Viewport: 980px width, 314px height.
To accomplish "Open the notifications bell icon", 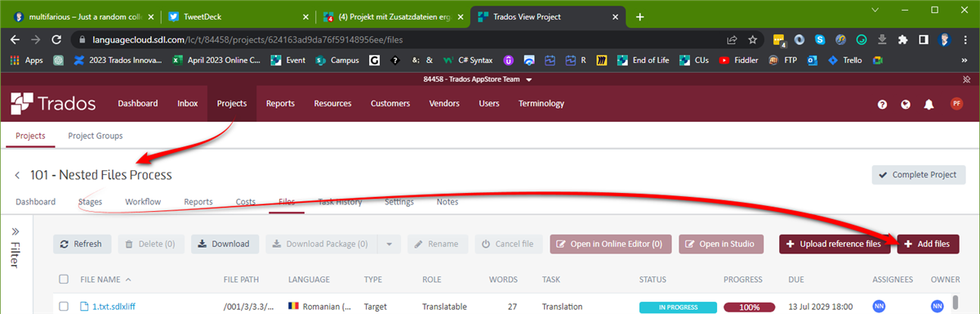I will pyautogui.click(x=929, y=104).
